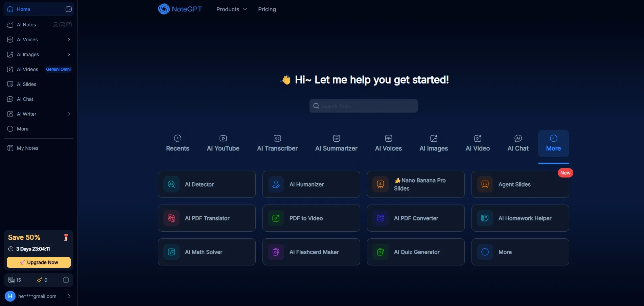
Task: Open the PDF to Video card
Action: (311, 218)
